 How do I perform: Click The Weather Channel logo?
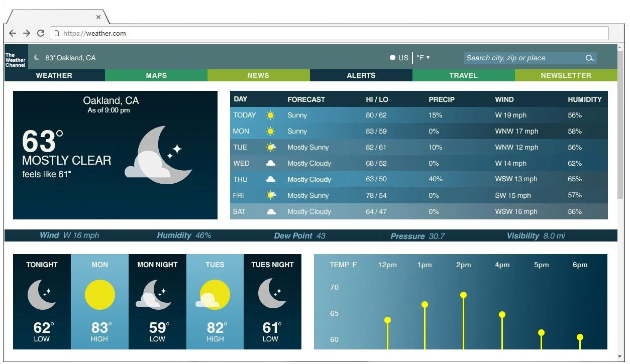(16, 57)
